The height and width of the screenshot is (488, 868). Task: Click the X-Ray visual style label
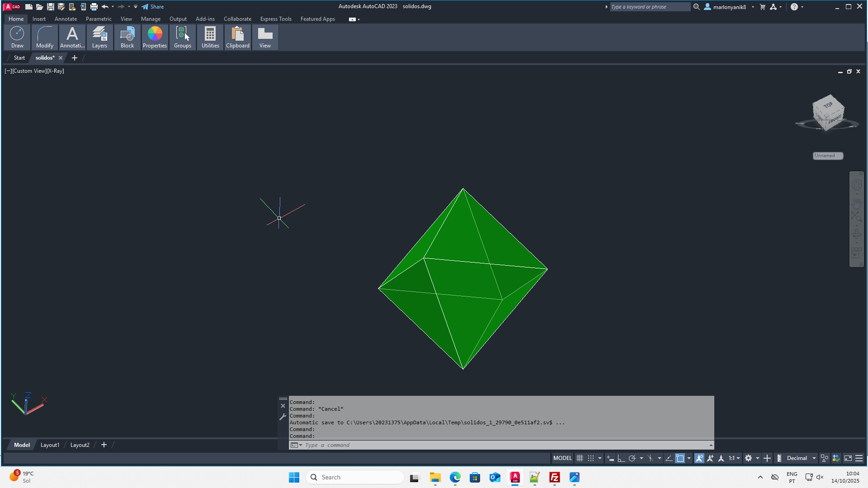(x=56, y=71)
